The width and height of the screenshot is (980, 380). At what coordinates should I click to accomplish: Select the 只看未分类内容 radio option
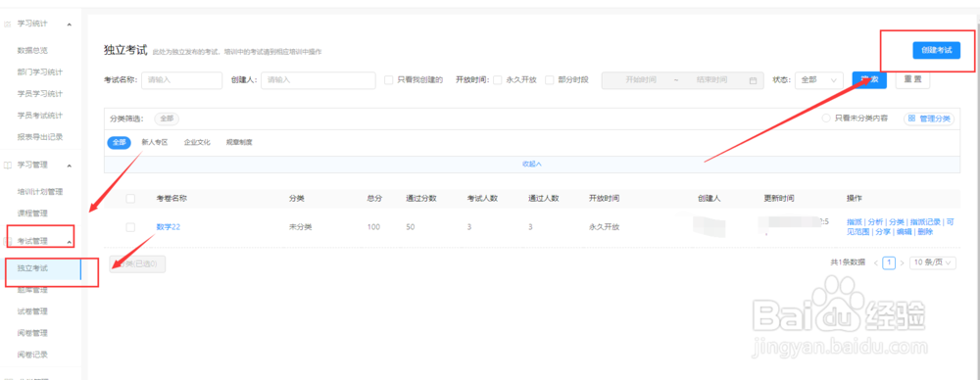coord(825,119)
